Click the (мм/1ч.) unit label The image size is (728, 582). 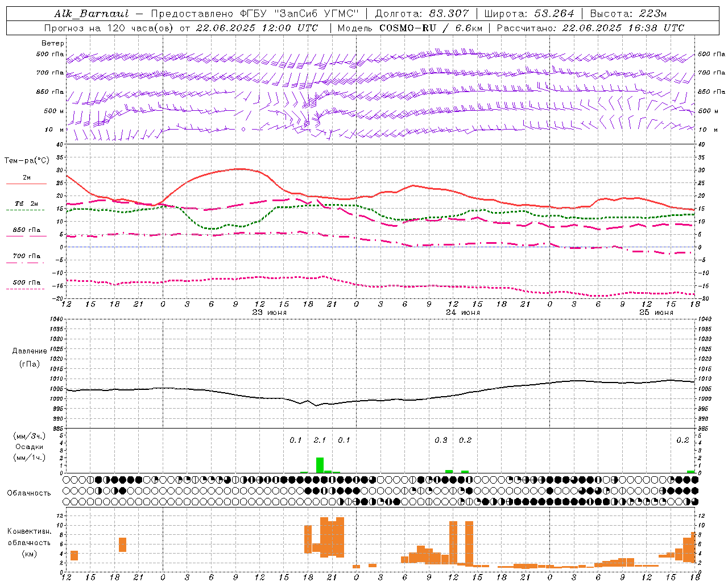point(30,458)
